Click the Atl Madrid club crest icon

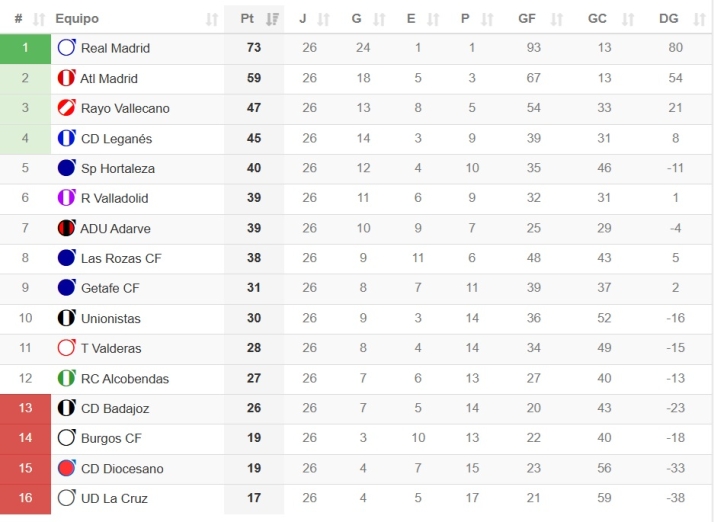[x=67, y=78]
